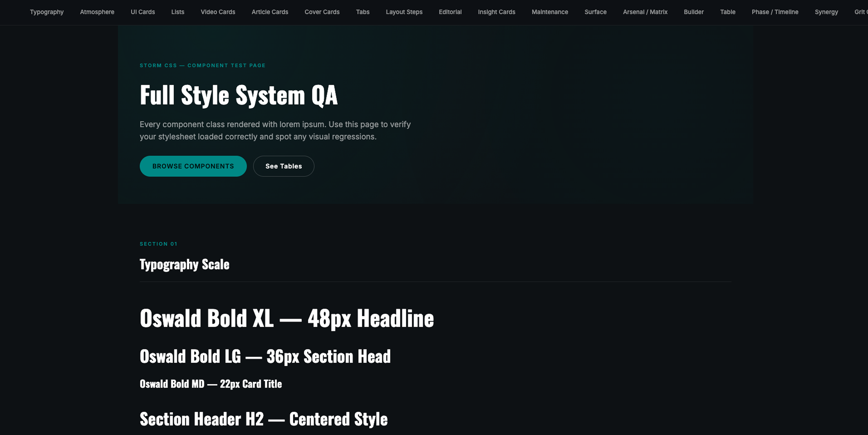868x435 pixels.
Task: Open the Typography nav link
Action: [47, 12]
